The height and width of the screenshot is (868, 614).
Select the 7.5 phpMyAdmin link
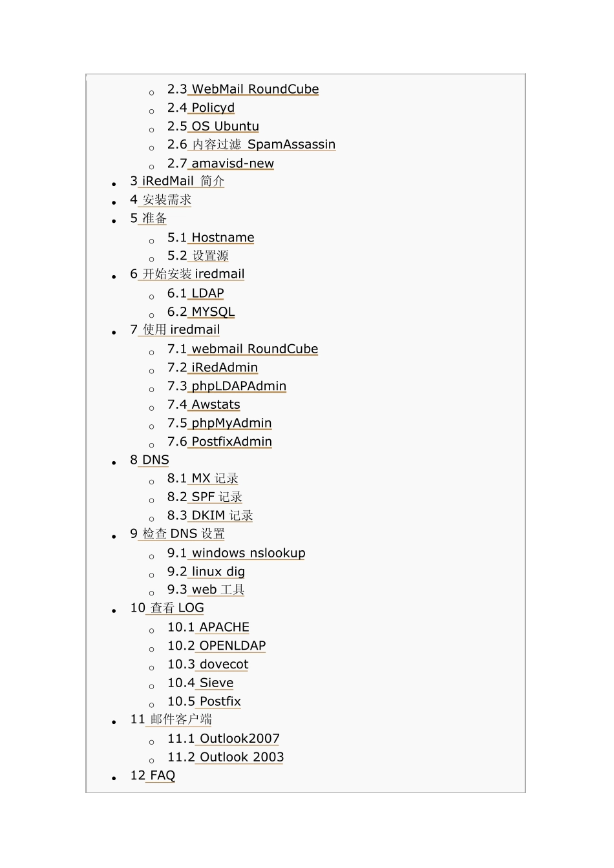pos(220,423)
